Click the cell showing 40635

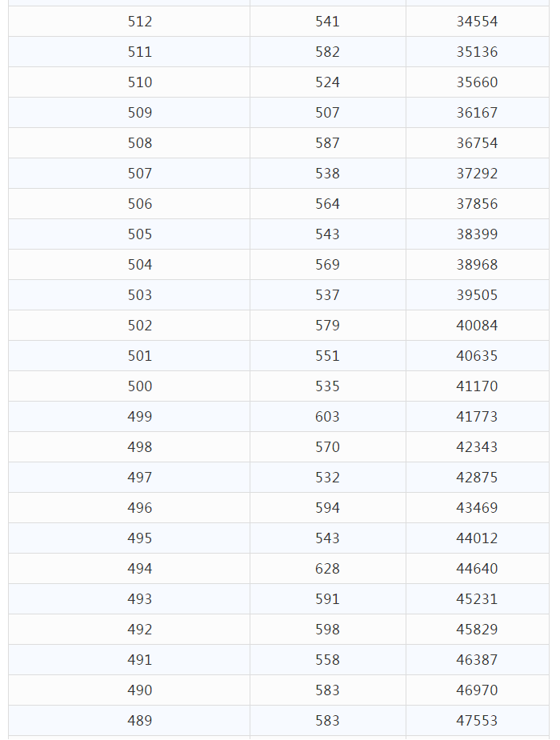477,356
